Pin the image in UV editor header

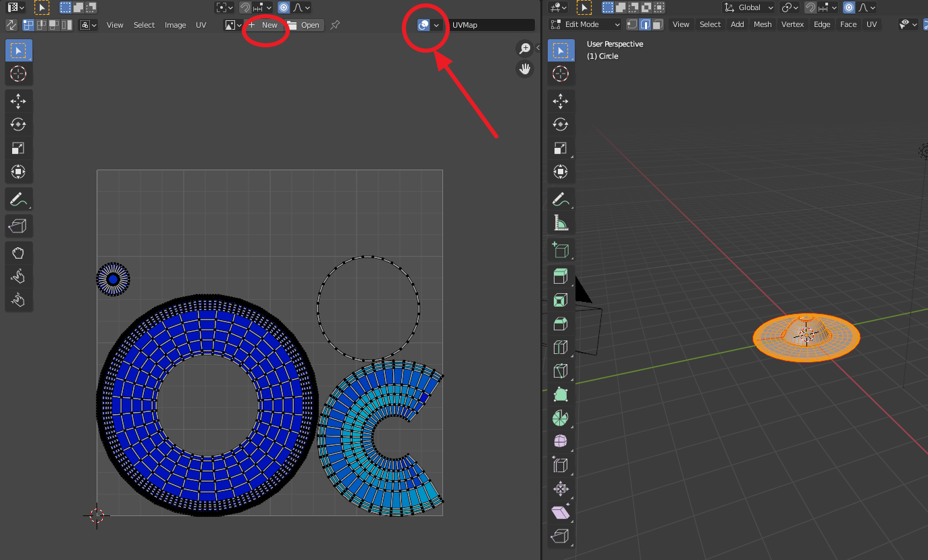point(335,25)
